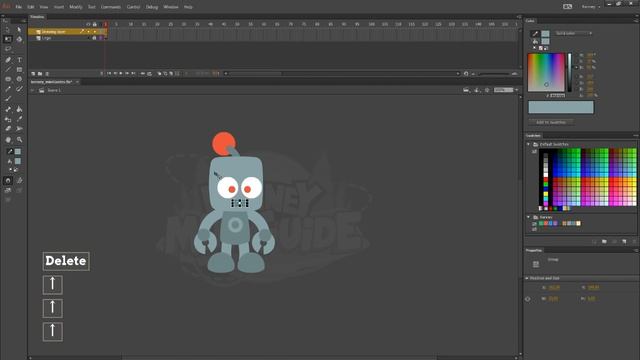Click the stroke color swatch in Color panel
Screen dimensions: 640x360
[545, 33]
